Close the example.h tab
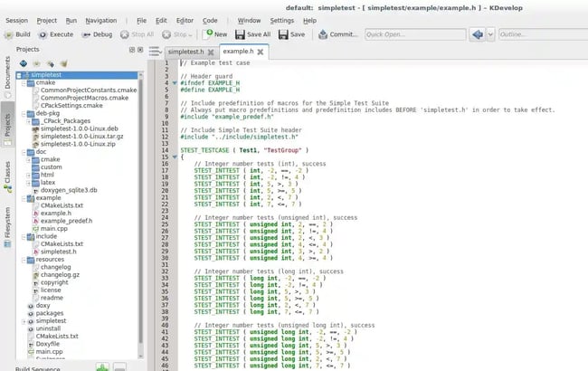This screenshot has width=588, height=371. click(261, 52)
